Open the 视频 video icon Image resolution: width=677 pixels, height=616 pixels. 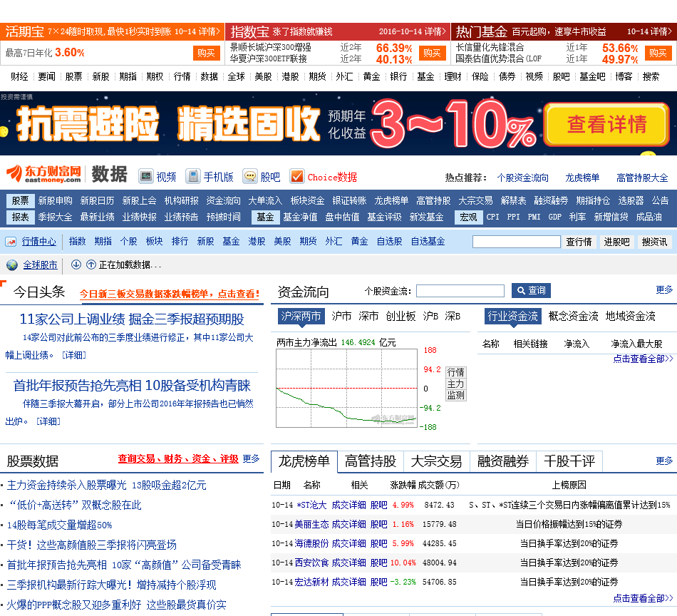pos(146,176)
